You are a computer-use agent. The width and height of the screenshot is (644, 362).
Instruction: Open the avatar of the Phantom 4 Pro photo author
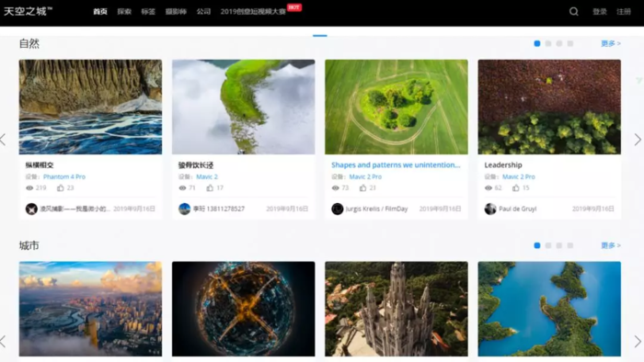[31, 209]
